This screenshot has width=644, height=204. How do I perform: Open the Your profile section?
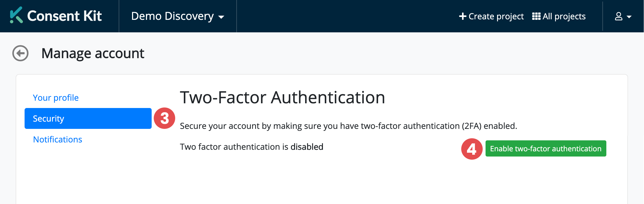tap(56, 98)
